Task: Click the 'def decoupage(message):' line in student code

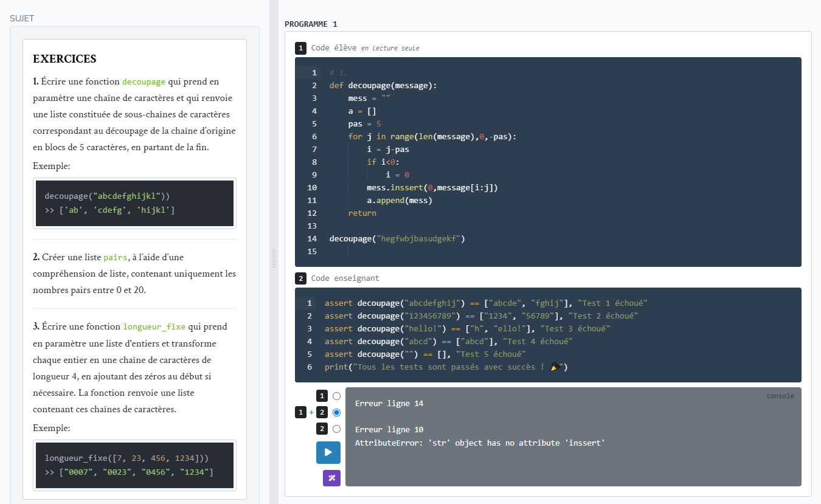Action: click(x=383, y=86)
